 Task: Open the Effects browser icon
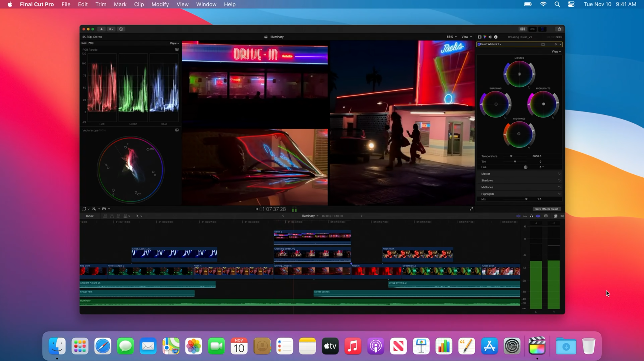556,216
